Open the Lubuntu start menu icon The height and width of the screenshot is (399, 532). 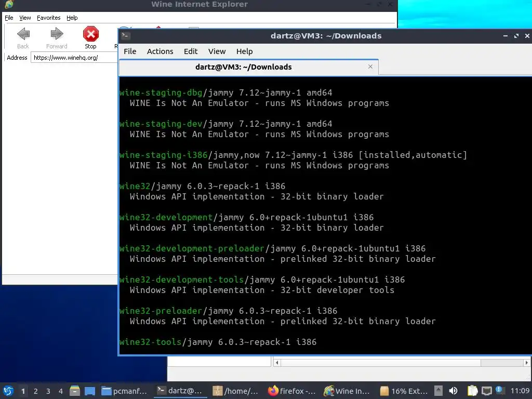coord(8,391)
